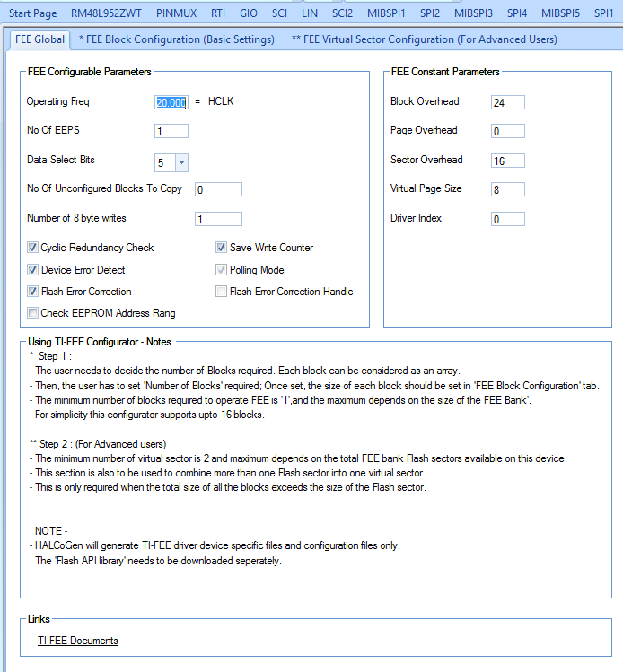This screenshot has width=623, height=672.
Task: Select the GIO module tab
Action: coord(249,13)
